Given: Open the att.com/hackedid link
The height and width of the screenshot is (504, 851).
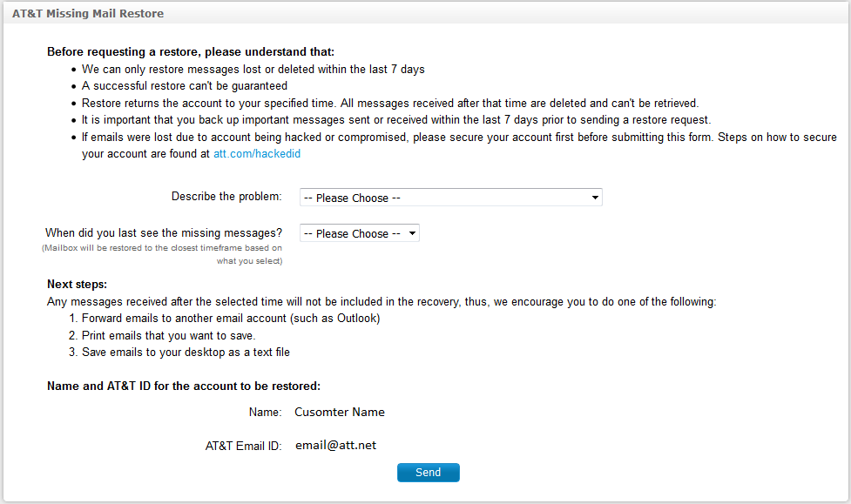Looking at the screenshot, I should coord(257,153).
